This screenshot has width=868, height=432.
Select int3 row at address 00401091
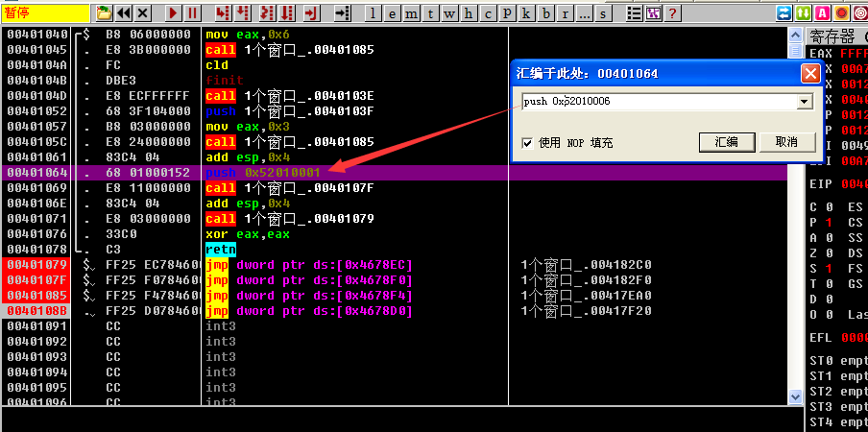pos(394,327)
